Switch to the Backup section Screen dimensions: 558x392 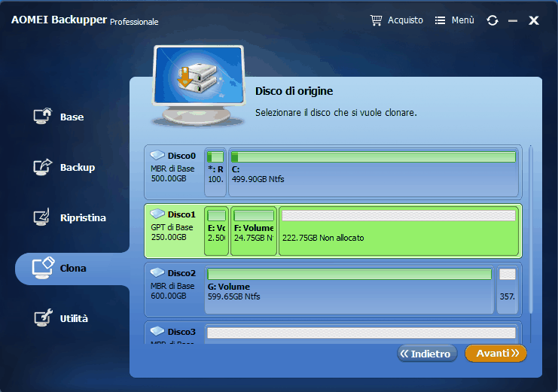[x=64, y=167]
